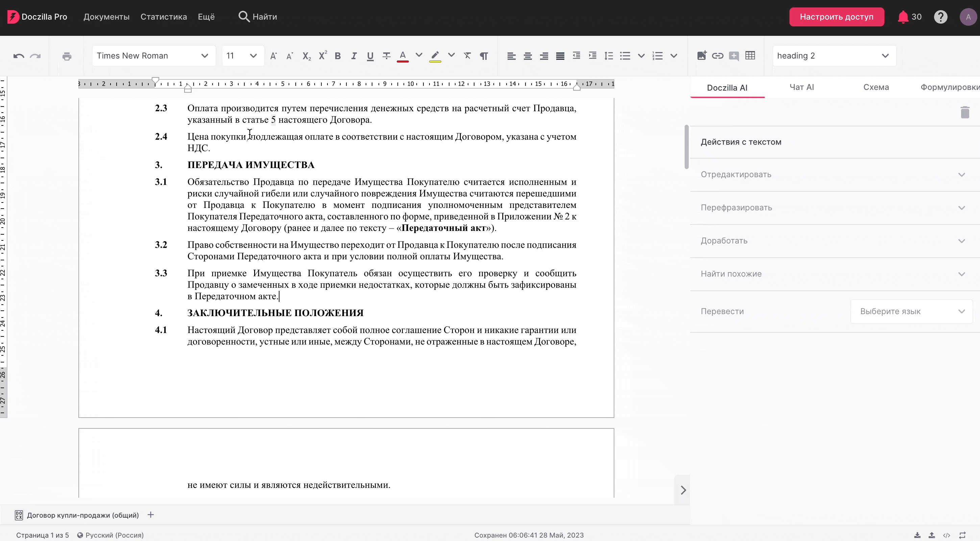Viewport: 980px width, 541px height.
Task: Open notifications bell
Action: tap(903, 17)
